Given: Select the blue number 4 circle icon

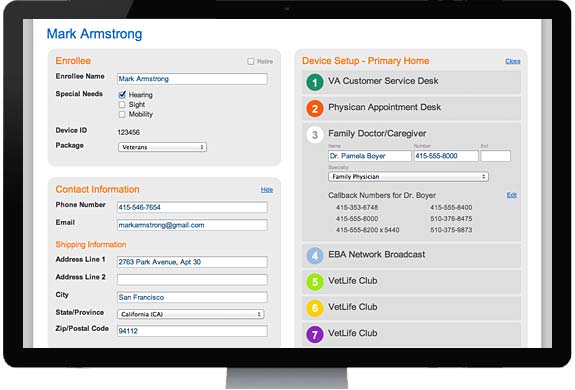Looking at the screenshot, I should click(315, 255).
